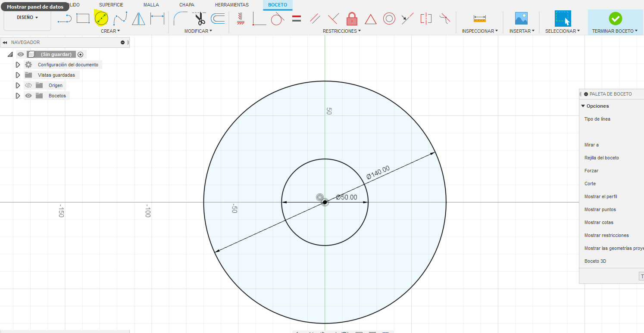Switch to the MALLA tab
644x333 pixels.
click(151, 5)
